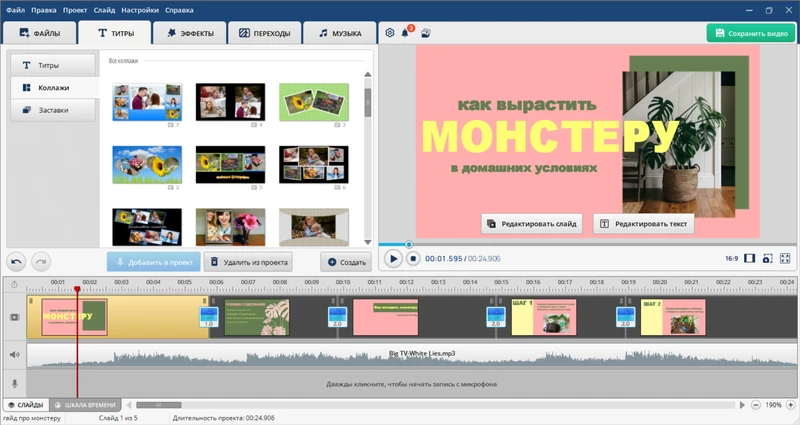
Task: Select the third pink slide on the timeline
Action: [386, 317]
